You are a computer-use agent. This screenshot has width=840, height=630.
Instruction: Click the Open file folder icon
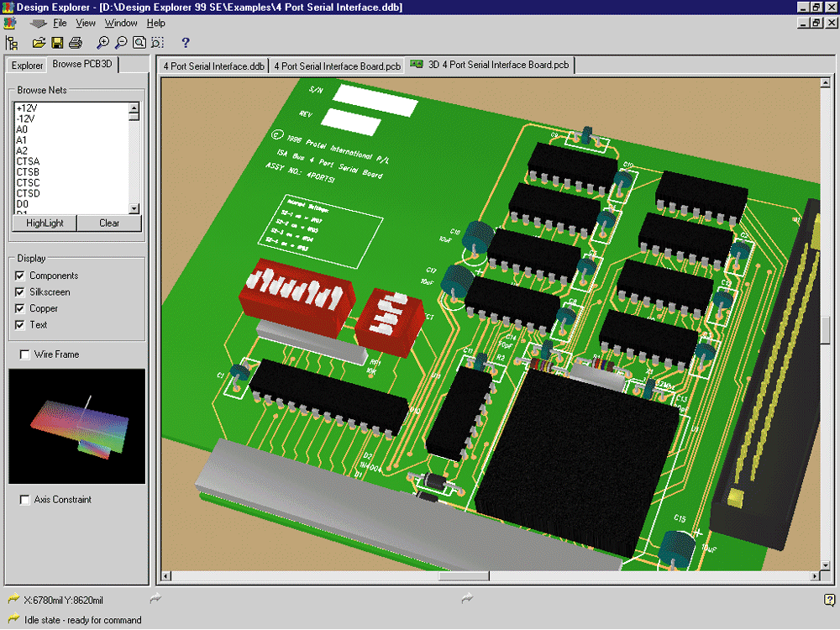[39, 43]
